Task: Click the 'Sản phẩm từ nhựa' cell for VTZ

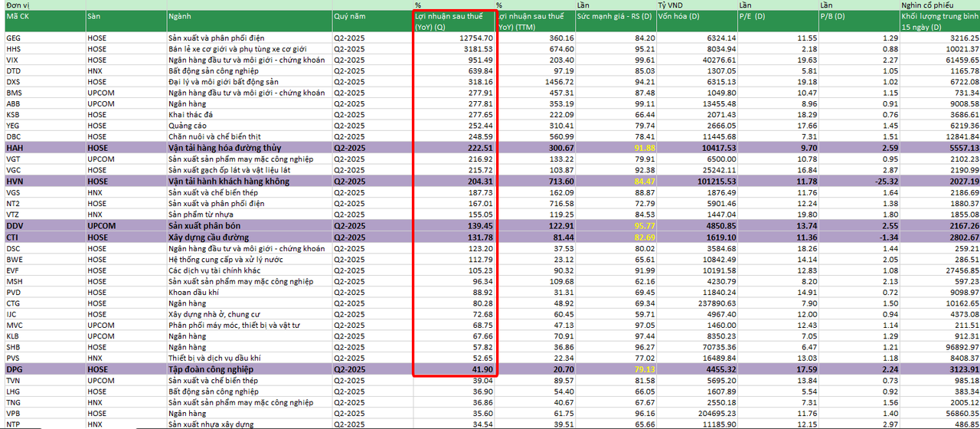Action: click(199, 215)
